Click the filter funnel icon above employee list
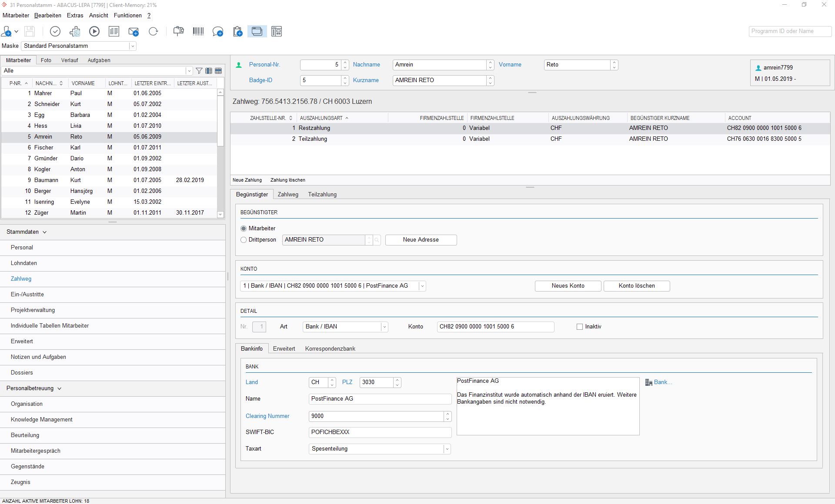Image resolution: width=835 pixels, height=504 pixels. coord(199,71)
